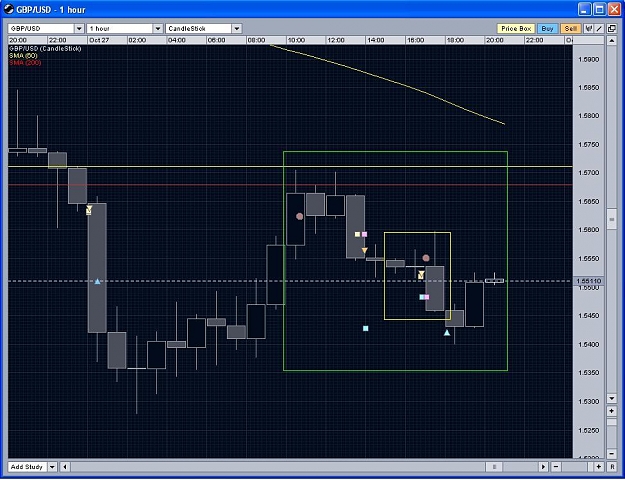The image size is (625, 480).
Task: Click the R reset chart button
Action: (612, 467)
